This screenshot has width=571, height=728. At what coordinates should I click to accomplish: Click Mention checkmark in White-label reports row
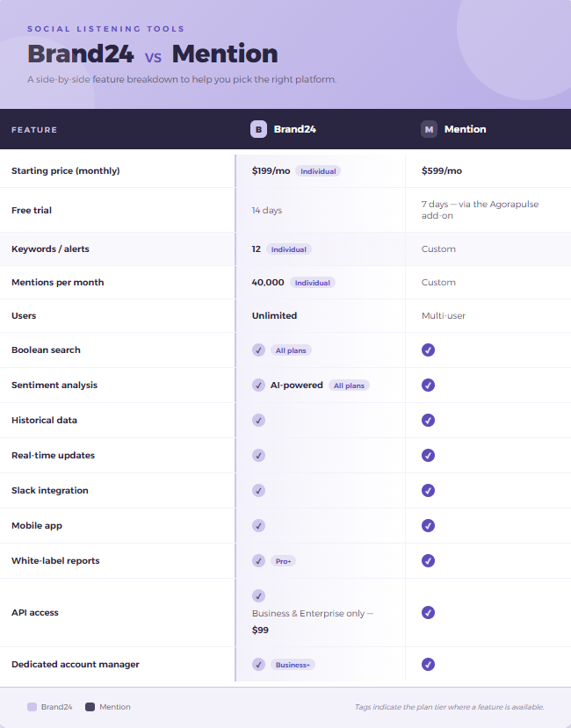coord(429,561)
